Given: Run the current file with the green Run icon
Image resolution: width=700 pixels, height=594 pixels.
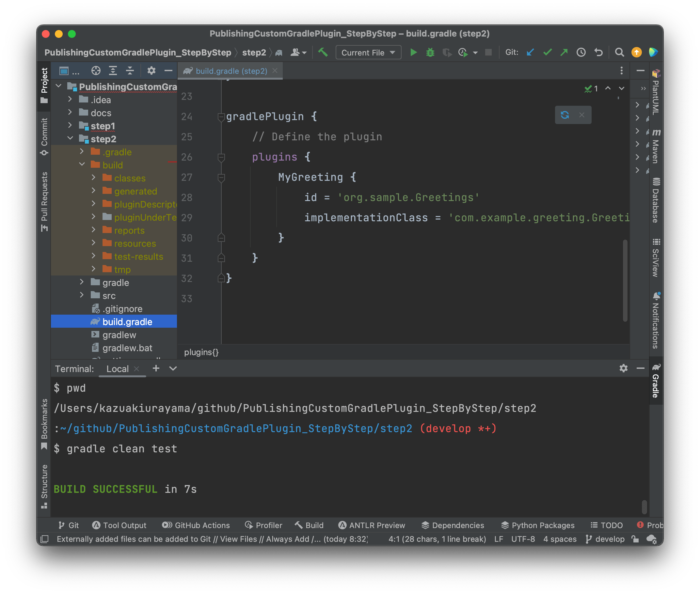Looking at the screenshot, I should point(413,52).
